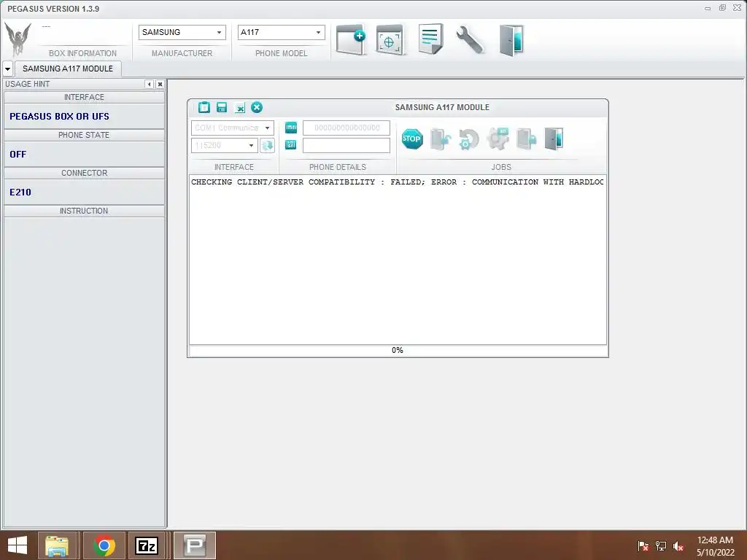Open 7-Zip from taskbar
Screen dimensions: 747x560
(146, 545)
